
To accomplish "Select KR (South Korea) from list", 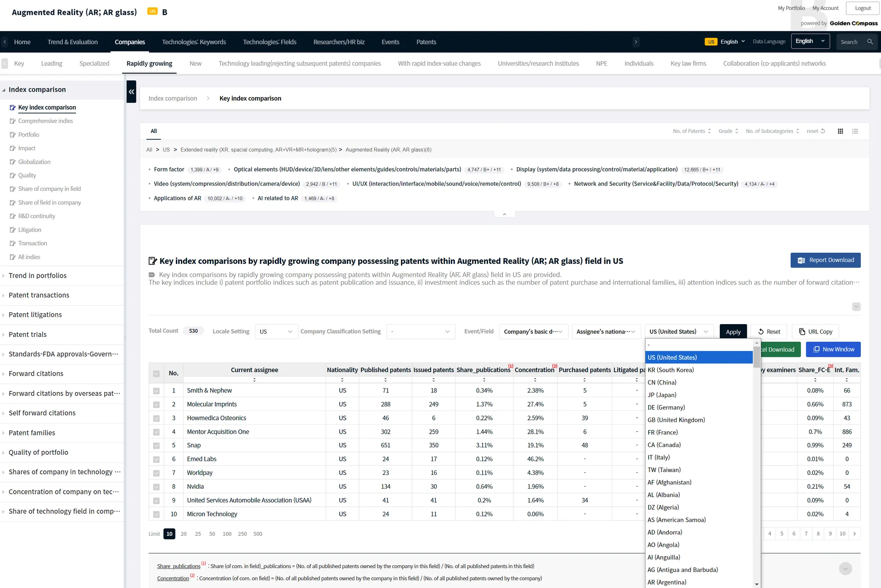I will (x=671, y=370).
